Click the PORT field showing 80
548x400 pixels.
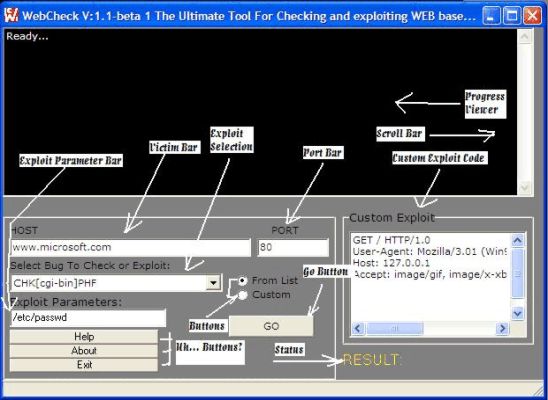tap(293, 247)
